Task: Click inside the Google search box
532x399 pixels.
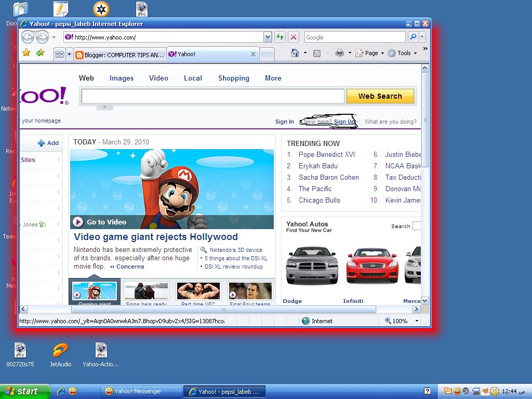Action: click(355, 37)
